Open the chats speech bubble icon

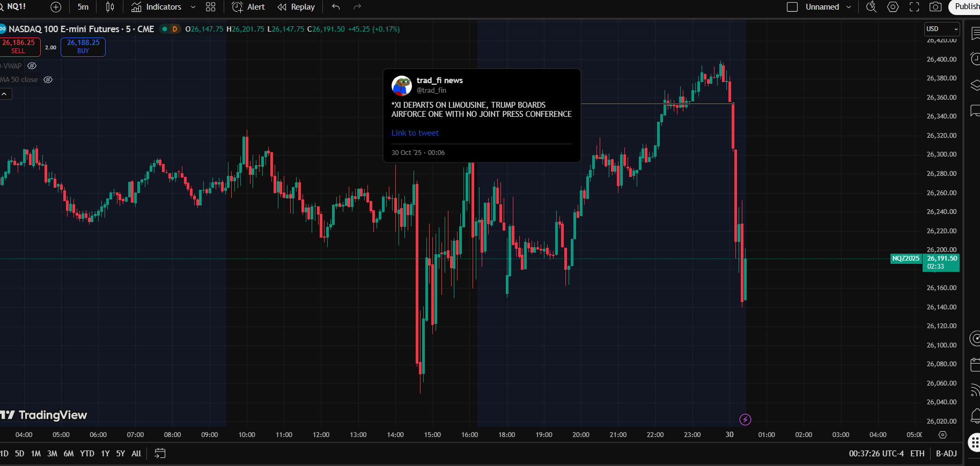975,111
